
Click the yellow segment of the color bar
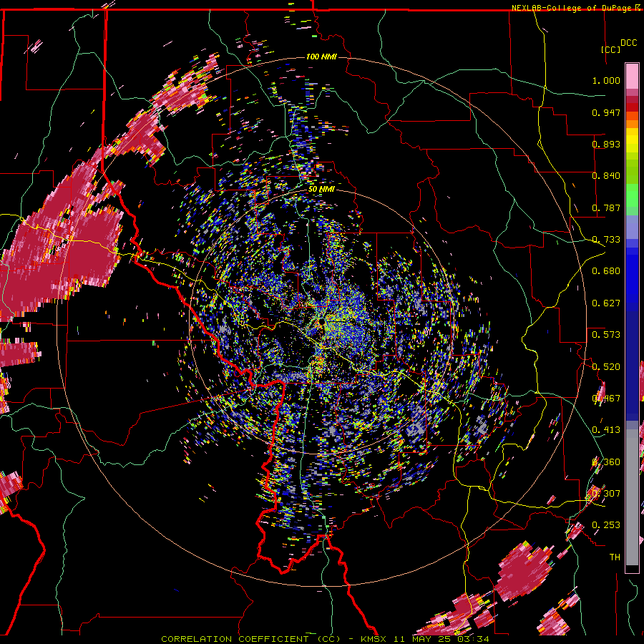(632, 141)
